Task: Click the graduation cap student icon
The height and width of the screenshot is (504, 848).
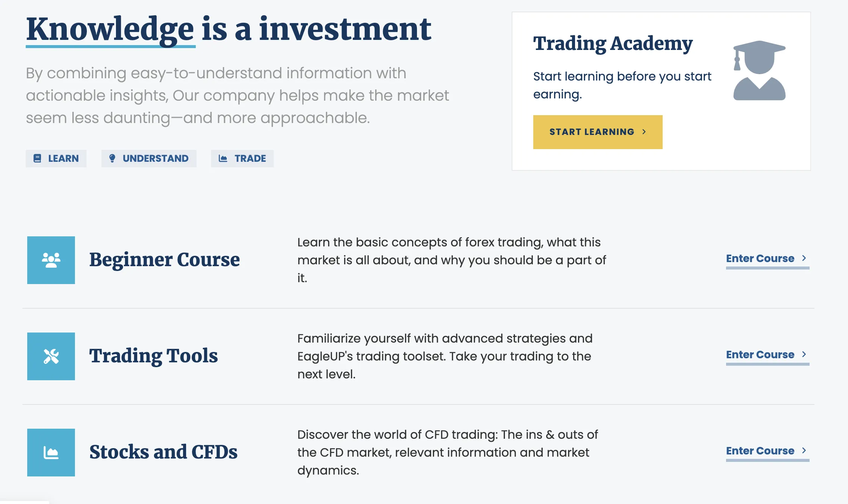Action: [x=759, y=70]
